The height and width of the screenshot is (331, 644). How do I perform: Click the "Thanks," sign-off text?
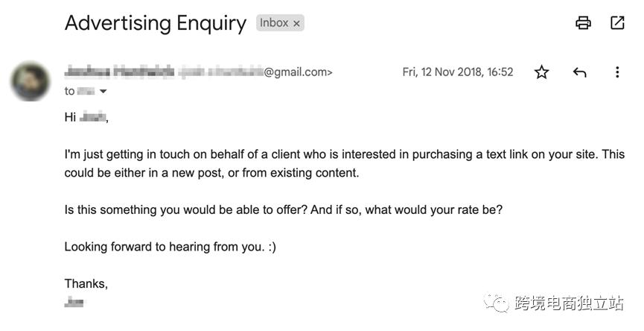(86, 283)
